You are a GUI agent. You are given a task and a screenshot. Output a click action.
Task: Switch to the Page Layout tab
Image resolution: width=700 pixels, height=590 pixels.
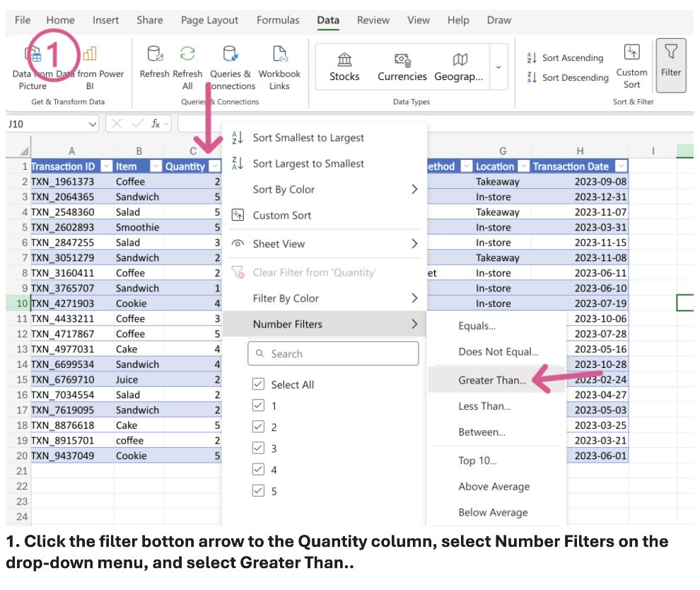(209, 20)
